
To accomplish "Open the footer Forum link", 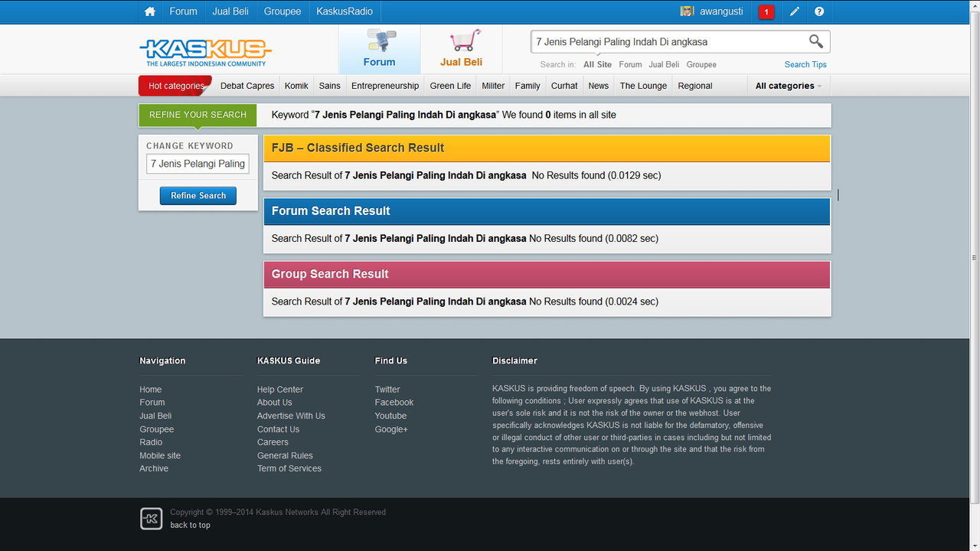I will click(152, 403).
